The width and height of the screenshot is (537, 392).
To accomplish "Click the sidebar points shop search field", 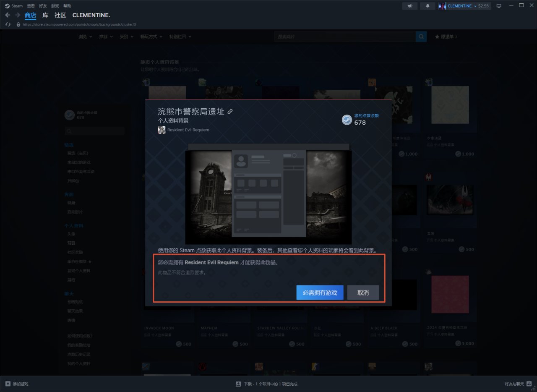I will pos(94,131).
